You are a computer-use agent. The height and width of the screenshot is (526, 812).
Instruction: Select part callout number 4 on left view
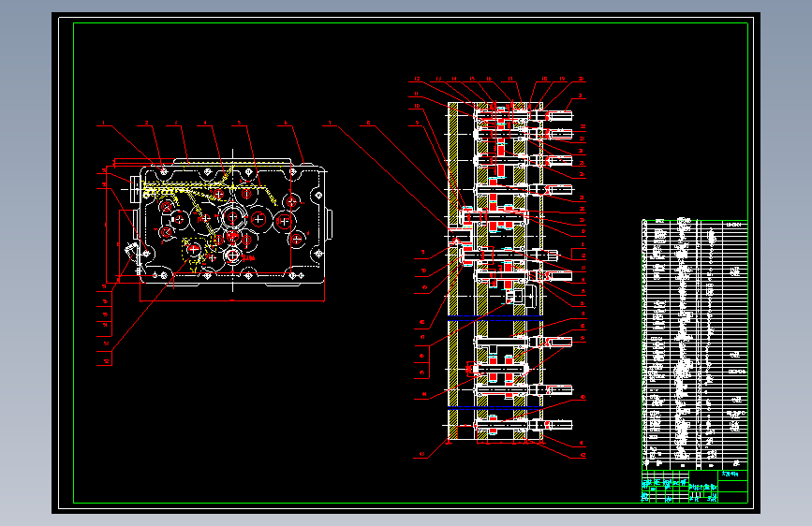tap(205, 123)
